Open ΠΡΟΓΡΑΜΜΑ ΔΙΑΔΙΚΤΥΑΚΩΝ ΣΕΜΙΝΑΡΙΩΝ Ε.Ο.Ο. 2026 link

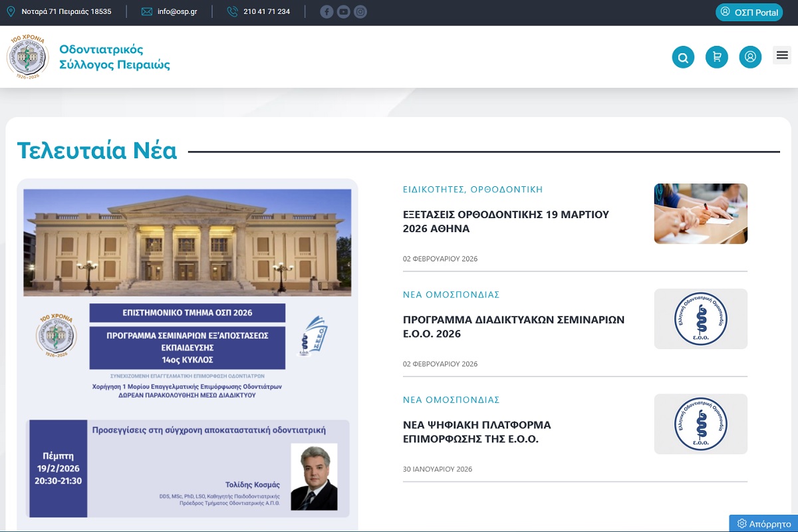pos(513,327)
